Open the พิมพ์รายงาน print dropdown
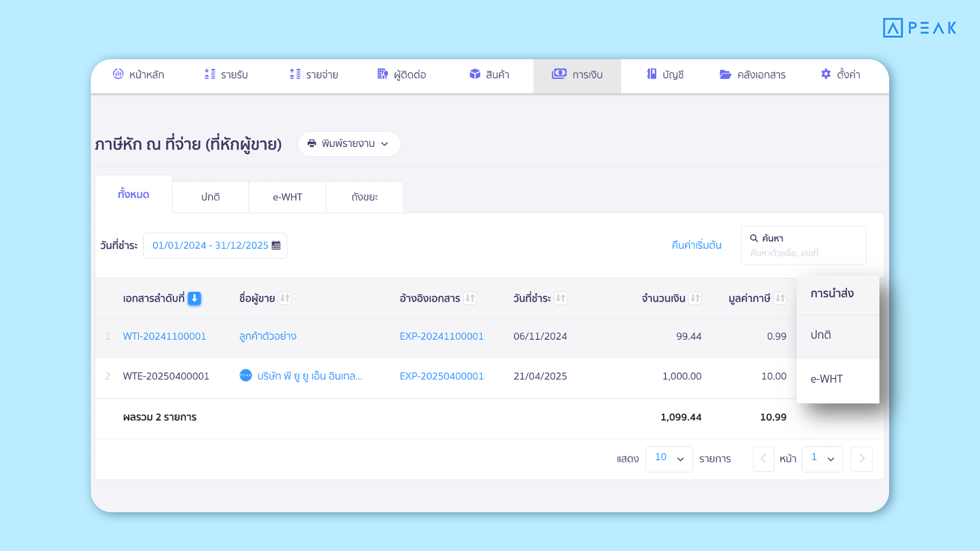 (x=349, y=144)
